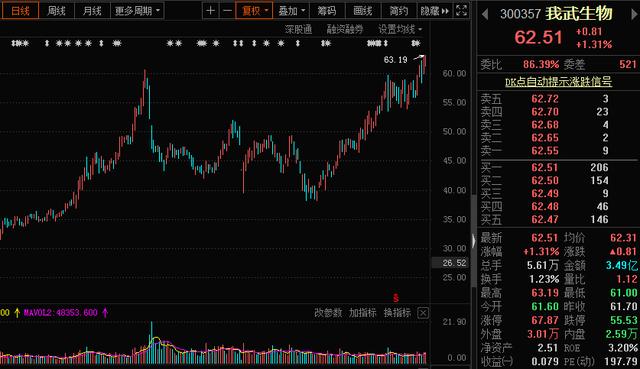
Task: Select the 卖二 62.65 order row
Action: 558,138
